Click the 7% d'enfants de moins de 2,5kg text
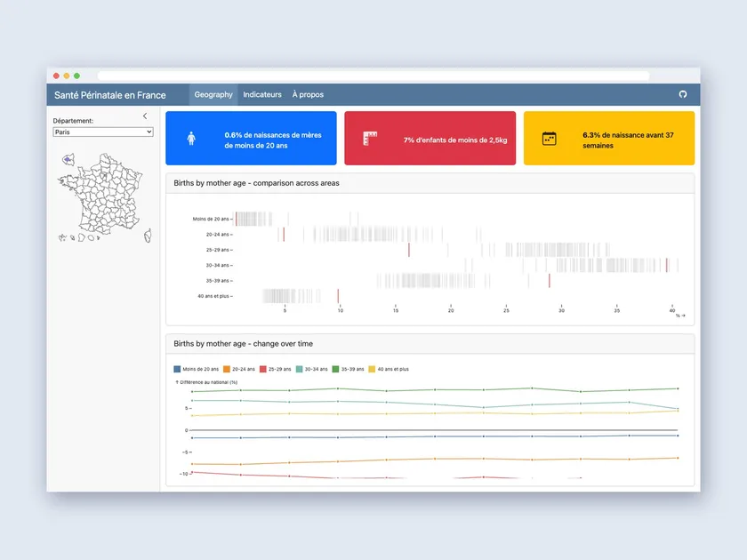Image resolution: width=747 pixels, height=560 pixels. [455, 140]
